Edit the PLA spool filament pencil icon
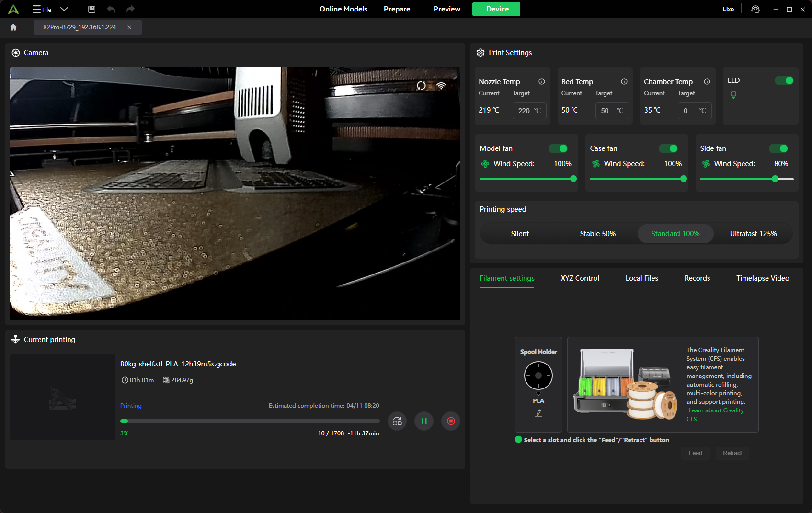812x513 pixels. coord(538,413)
